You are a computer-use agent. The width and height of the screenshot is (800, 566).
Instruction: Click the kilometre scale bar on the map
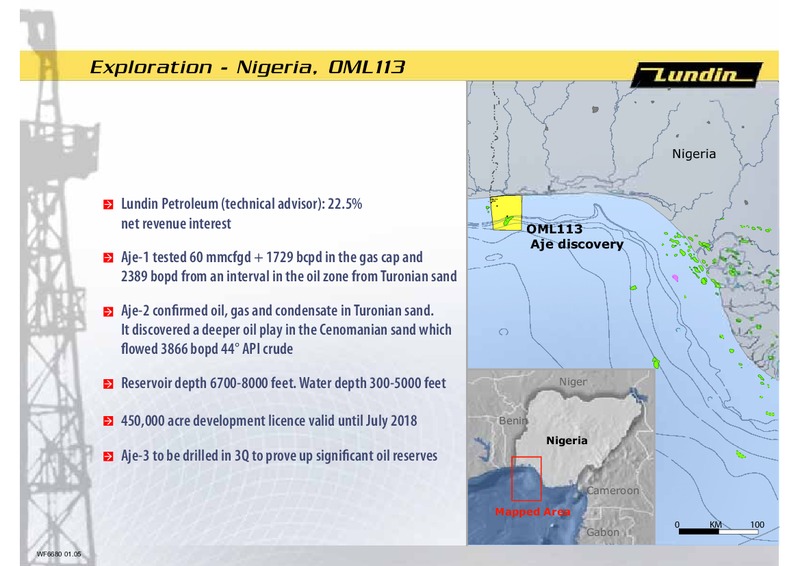(718, 531)
